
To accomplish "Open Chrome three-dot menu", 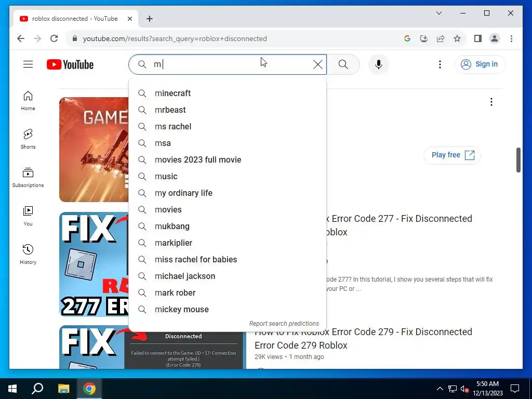I will (511, 38).
